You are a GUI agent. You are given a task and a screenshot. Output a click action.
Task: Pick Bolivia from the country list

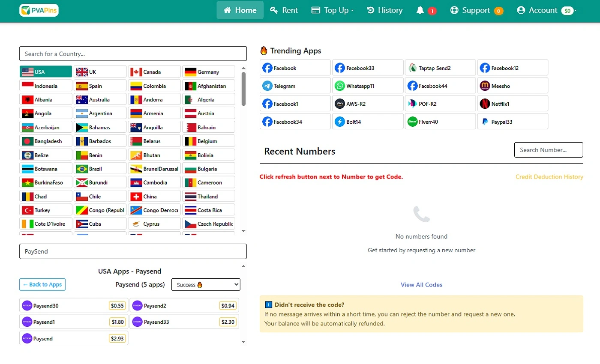pos(209,155)
